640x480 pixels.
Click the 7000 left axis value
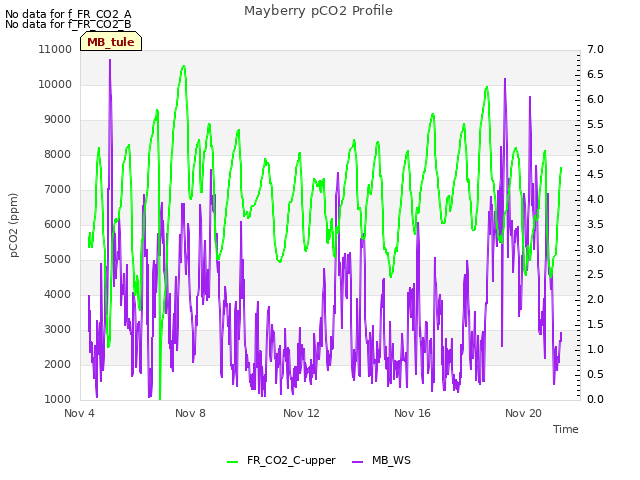tap(58, 189)
